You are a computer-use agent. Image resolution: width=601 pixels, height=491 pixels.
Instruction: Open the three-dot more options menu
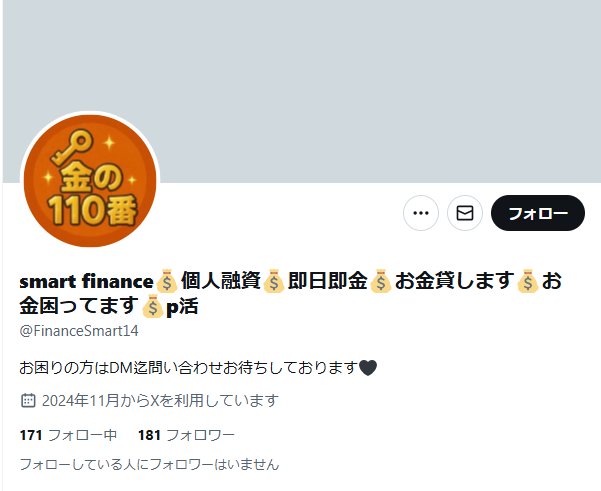click(421, 213)
